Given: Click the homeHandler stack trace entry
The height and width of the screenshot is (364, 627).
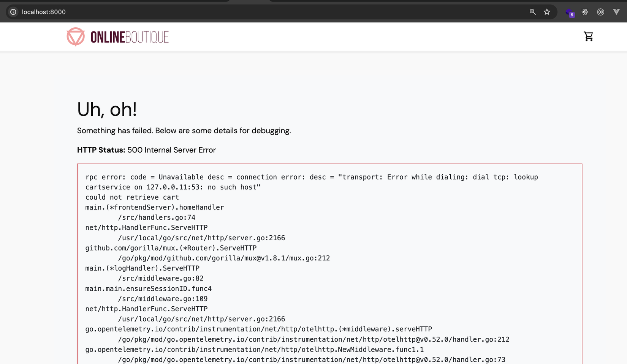Looking at the screenshot, I should 154,207.
